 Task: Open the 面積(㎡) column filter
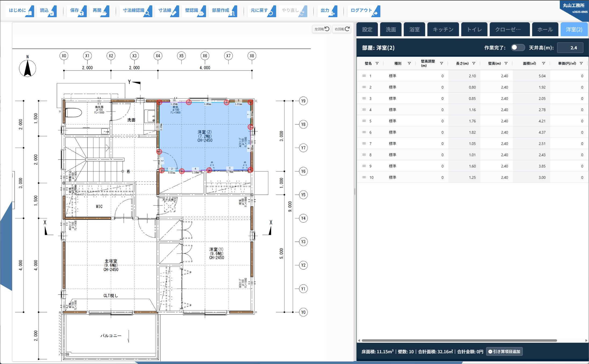(x=544, y=63)
